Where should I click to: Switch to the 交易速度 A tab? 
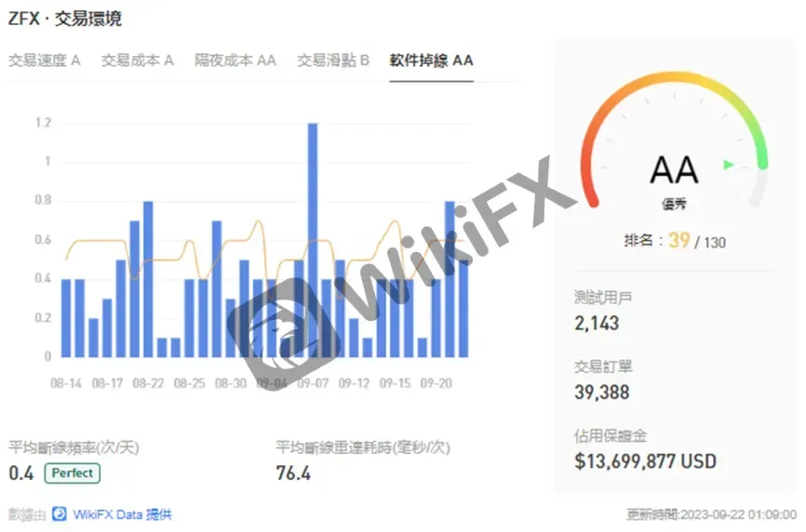(x=44, y=60)
